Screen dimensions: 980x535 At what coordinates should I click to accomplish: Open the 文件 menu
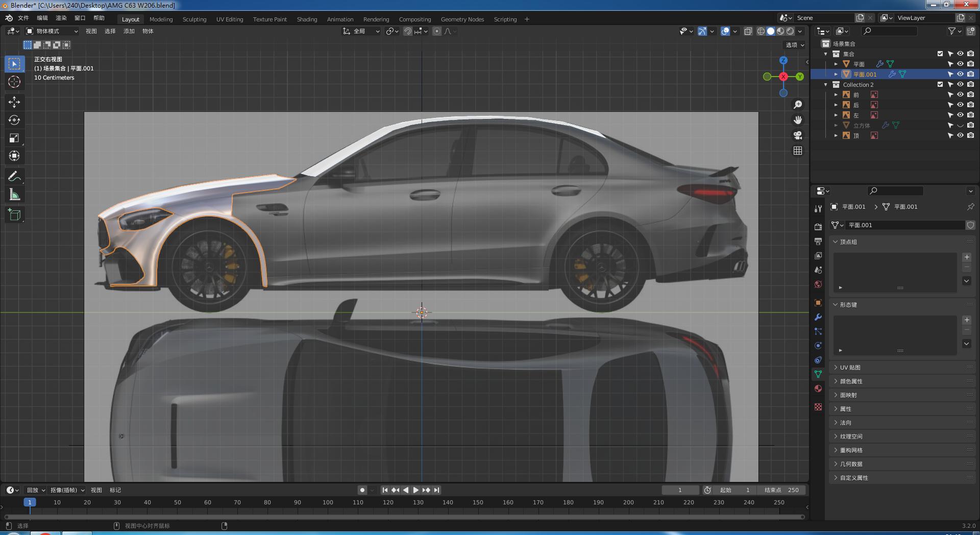click(x=23, y=18)
